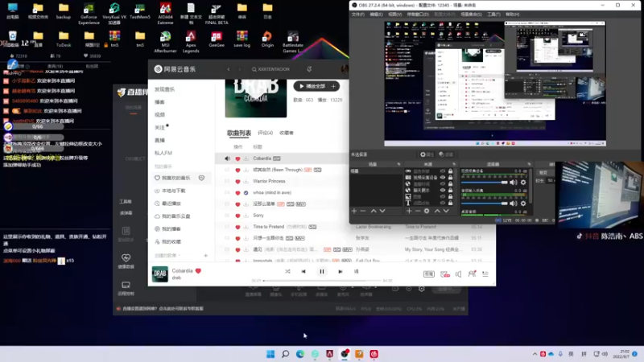
Task: Move source down with Sources panel arrow
Action: tap(446, 211)
